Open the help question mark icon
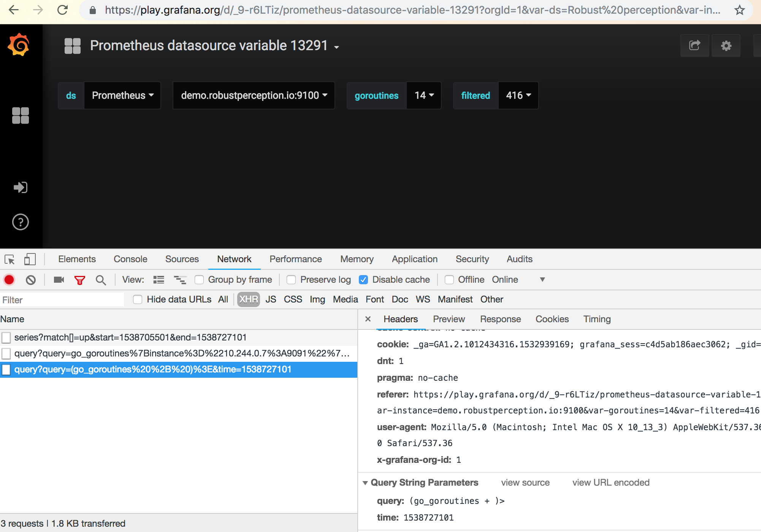The width and height of the screenshot is (761, 532). tap(20, 222)
